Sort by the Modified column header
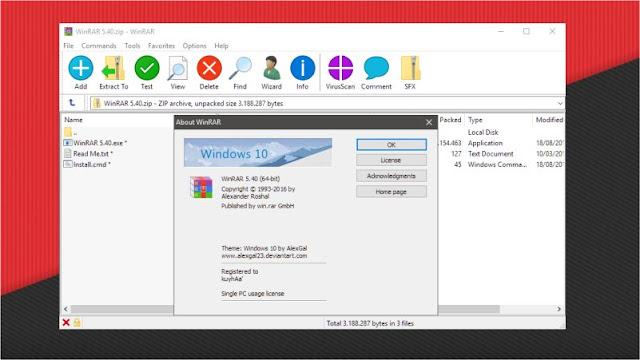 click(549, 120)
